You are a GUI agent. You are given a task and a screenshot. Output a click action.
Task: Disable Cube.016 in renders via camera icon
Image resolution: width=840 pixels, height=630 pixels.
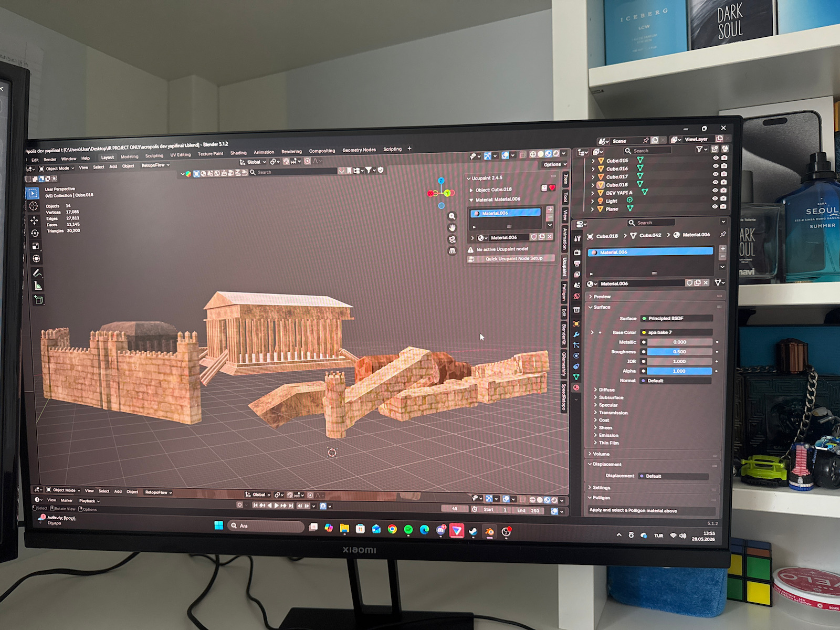[x=724, y=165]
